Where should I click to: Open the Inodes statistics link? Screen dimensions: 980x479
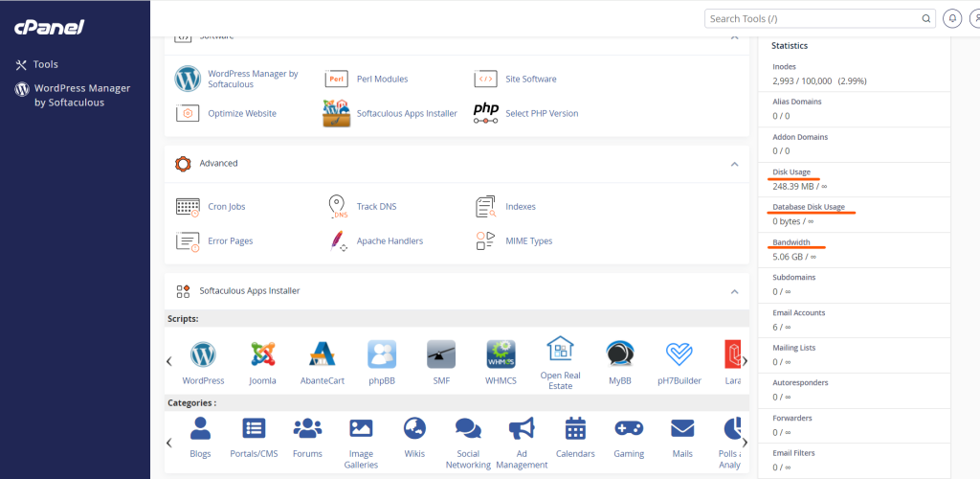785,66
